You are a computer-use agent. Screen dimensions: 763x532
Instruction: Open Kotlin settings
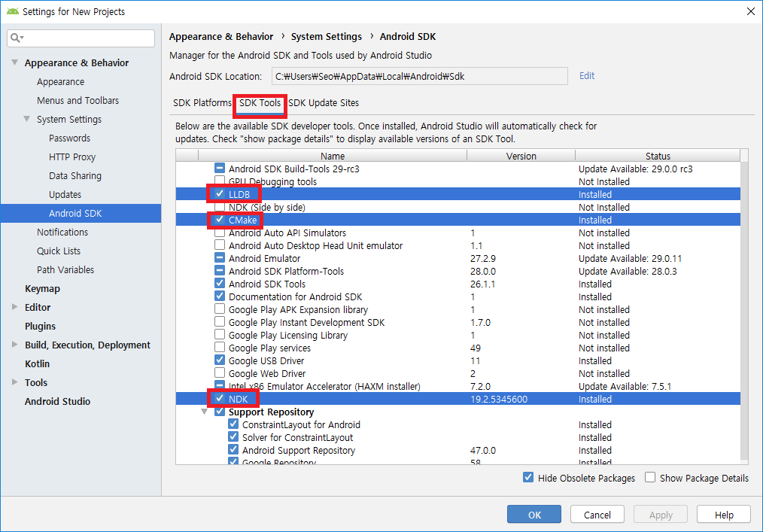[x=37, y=363]
